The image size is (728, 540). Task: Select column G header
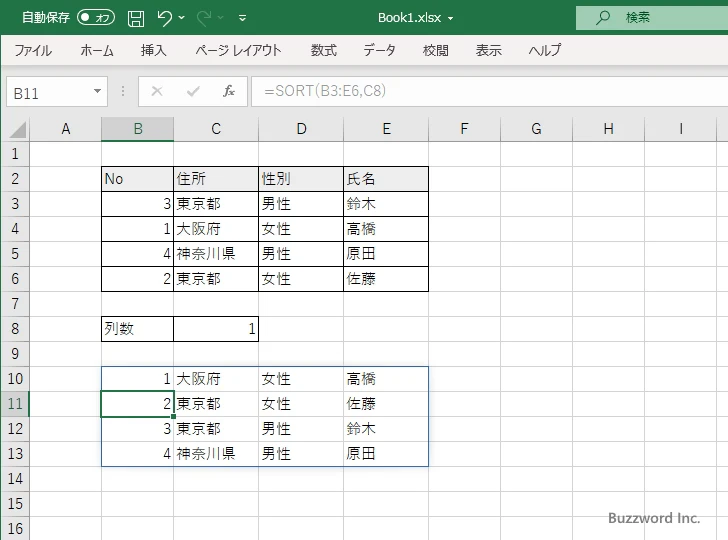[x=536, y=129]
